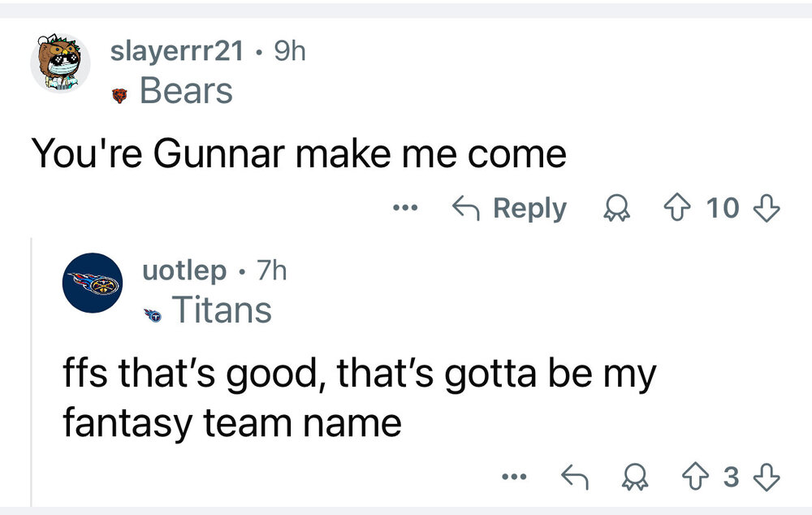Upvote uotlep's reply
Image resolution: width=812 pixels, height=515 pixels.
(x=693, y=478)
